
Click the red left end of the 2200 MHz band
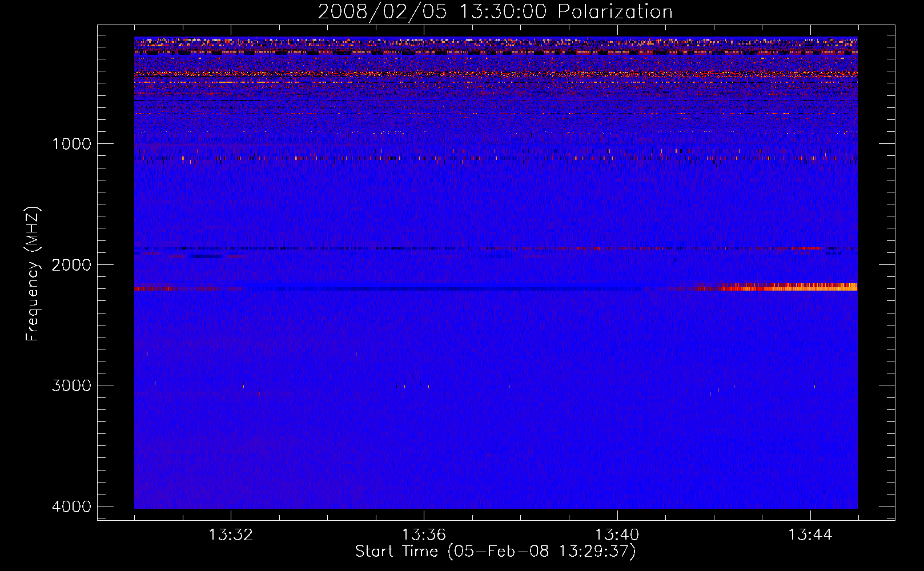[x=154, y=289]
